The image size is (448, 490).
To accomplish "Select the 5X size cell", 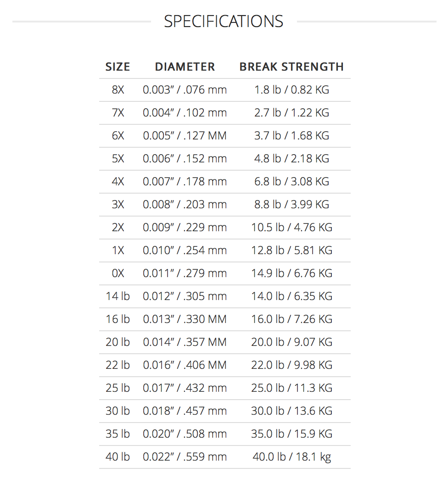I will coord(118,159).
